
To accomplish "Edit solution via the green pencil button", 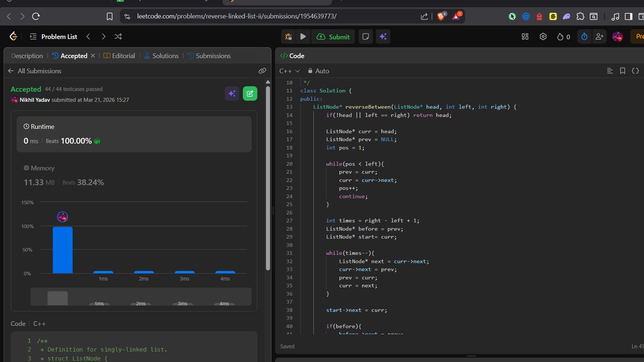I will click(x=250, y=93).
